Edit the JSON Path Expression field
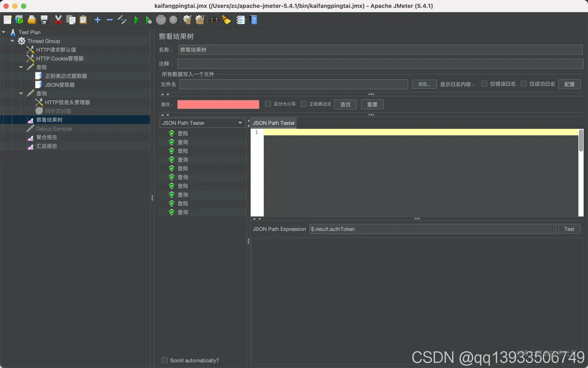 click(432, 229)
